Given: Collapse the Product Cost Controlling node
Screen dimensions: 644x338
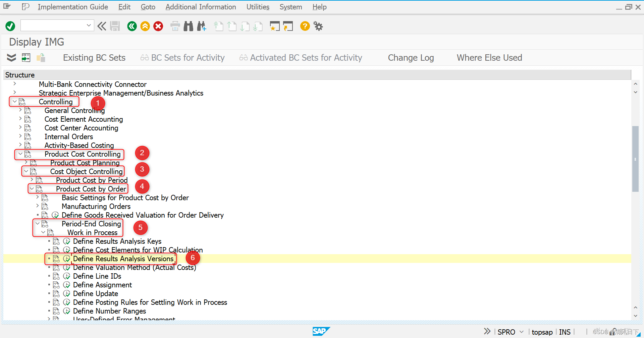Looking at the screenshot, I should click(x=20, y=154).
